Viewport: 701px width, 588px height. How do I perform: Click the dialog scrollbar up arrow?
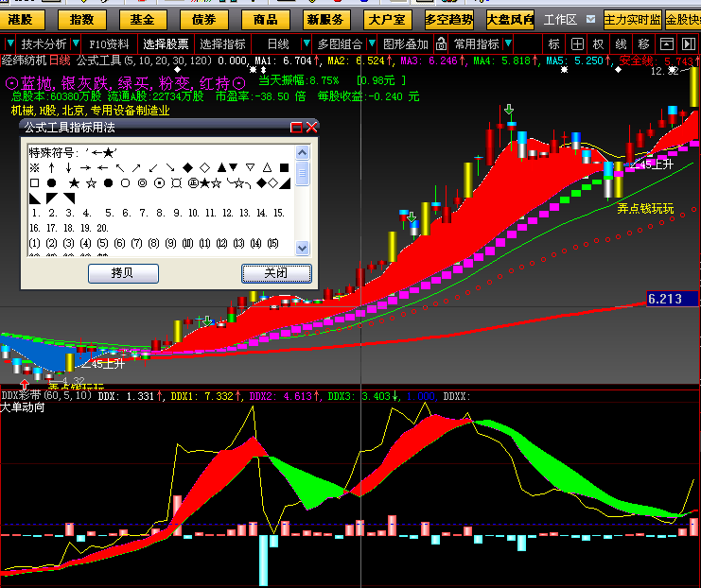coord(302,153)
